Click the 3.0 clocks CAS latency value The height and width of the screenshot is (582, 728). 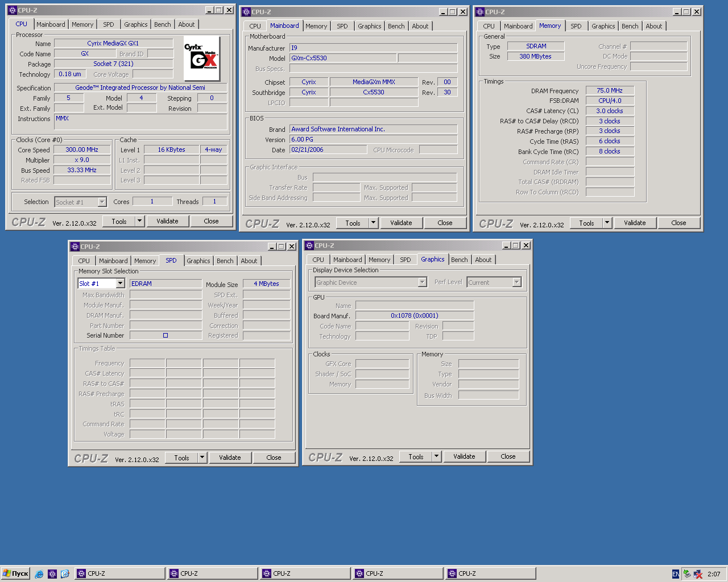[x=610, y=111]
